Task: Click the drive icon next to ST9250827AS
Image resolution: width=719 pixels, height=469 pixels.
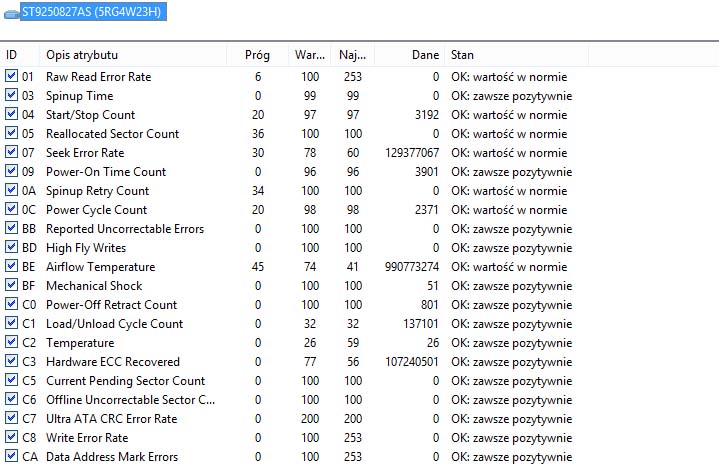Action: (11, 14)
